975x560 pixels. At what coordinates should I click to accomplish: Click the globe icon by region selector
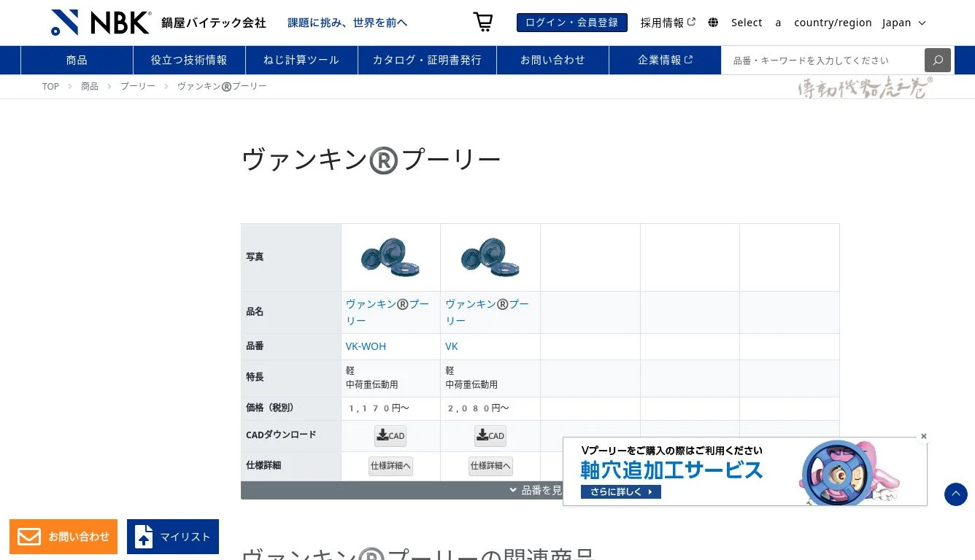[713, 23]
